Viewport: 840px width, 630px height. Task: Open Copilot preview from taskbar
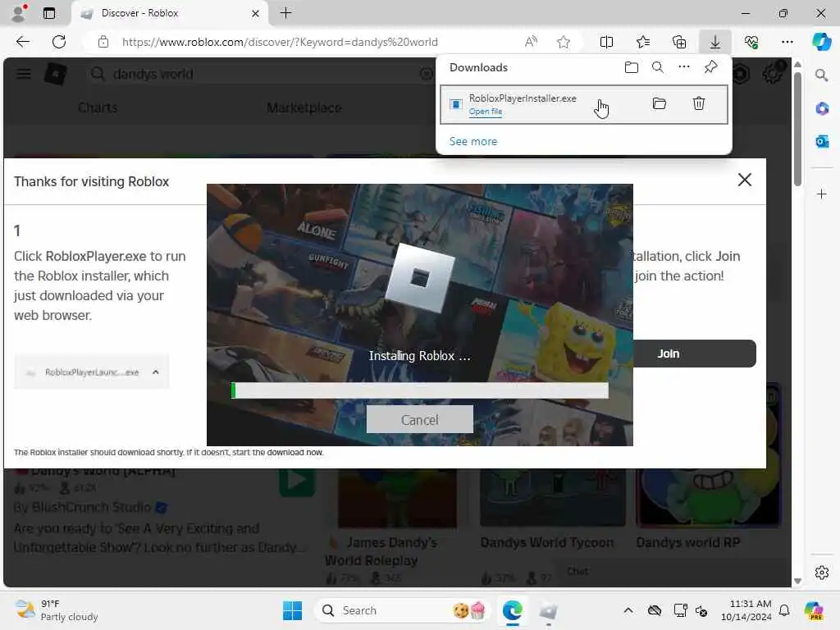(x=814, y=610)
